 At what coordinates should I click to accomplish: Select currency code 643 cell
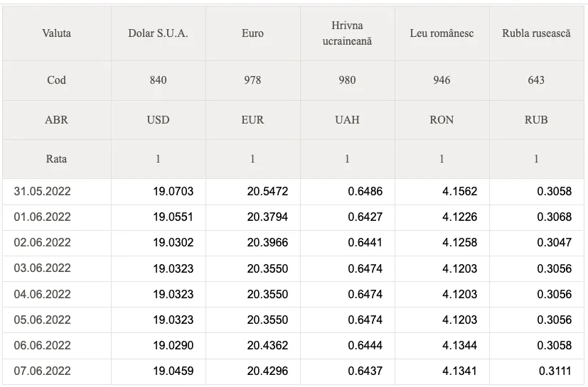point(536,80)
